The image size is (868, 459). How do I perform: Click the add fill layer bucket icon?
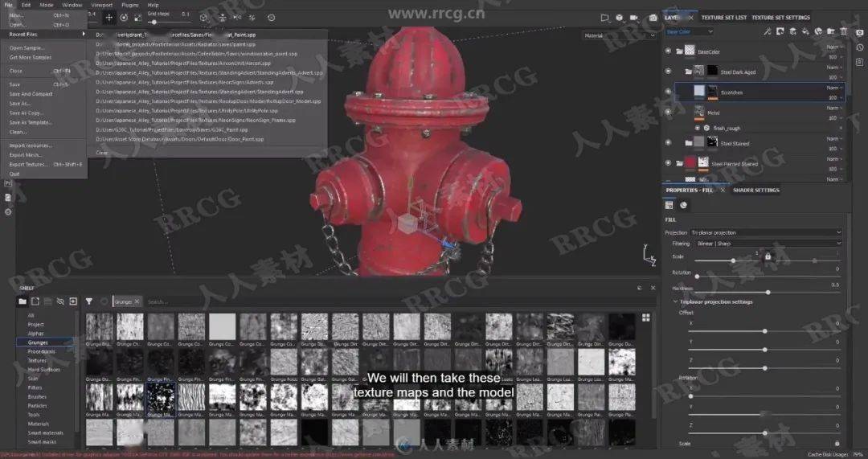[x=805, y=31]
